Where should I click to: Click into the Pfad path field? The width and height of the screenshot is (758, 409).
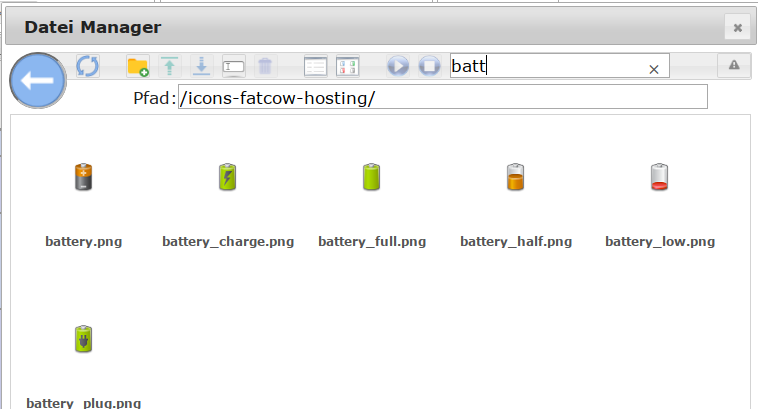[x=442, y=97]
